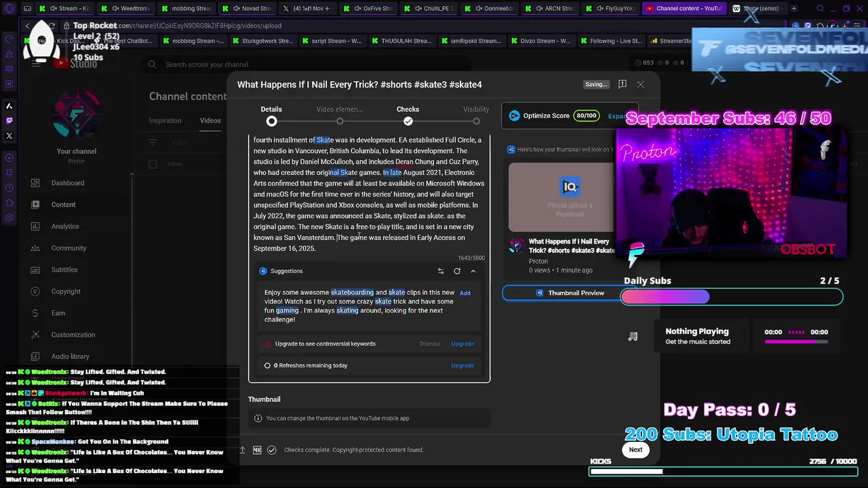Click the browser tab search icon
Screen dimensions: 868x488
click(x=820, y=9)
